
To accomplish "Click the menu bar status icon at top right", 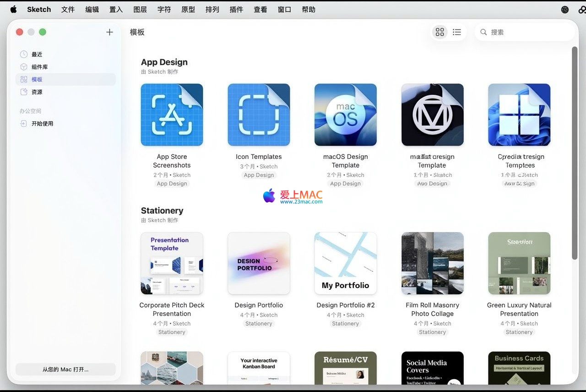I will click(x=565, y=10).
